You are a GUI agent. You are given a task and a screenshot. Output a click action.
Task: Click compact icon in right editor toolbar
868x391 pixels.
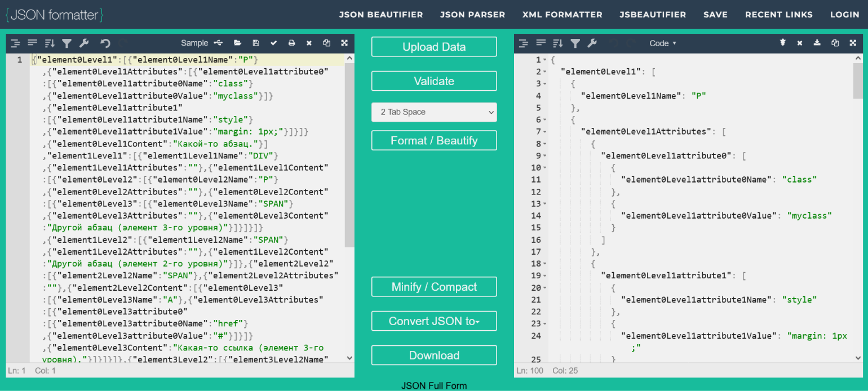pos(541,43)
